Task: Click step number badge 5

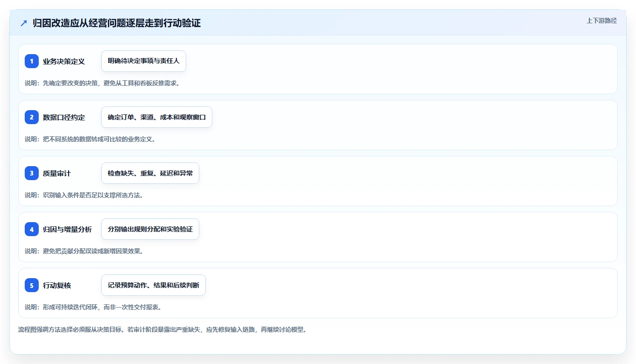Action: (x=32, y=285)
